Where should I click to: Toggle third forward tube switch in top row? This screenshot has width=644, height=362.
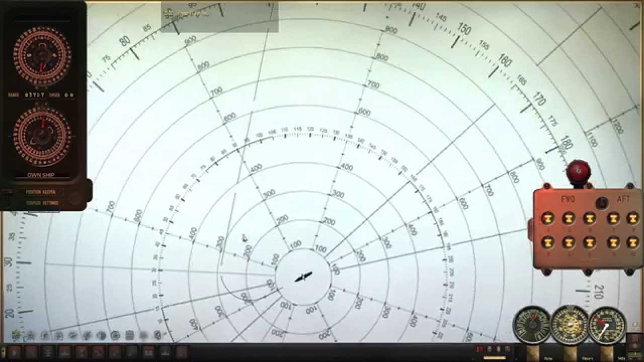point(589,218)
